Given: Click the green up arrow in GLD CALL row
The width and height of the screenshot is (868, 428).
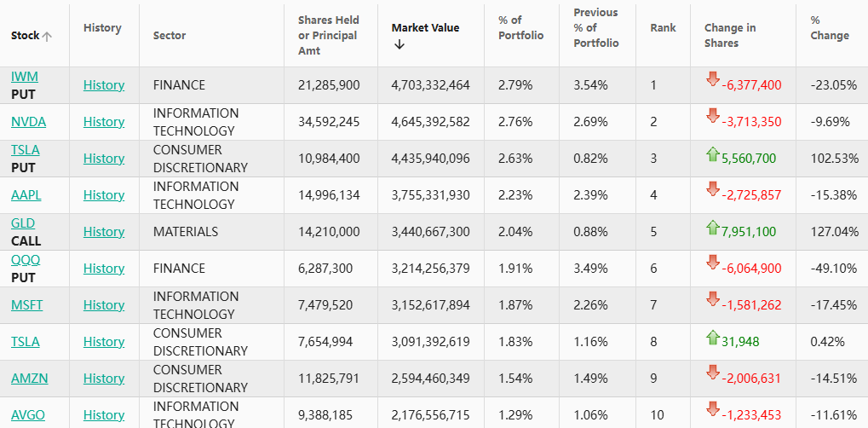Looking at the screenshot, I should 713,228.
